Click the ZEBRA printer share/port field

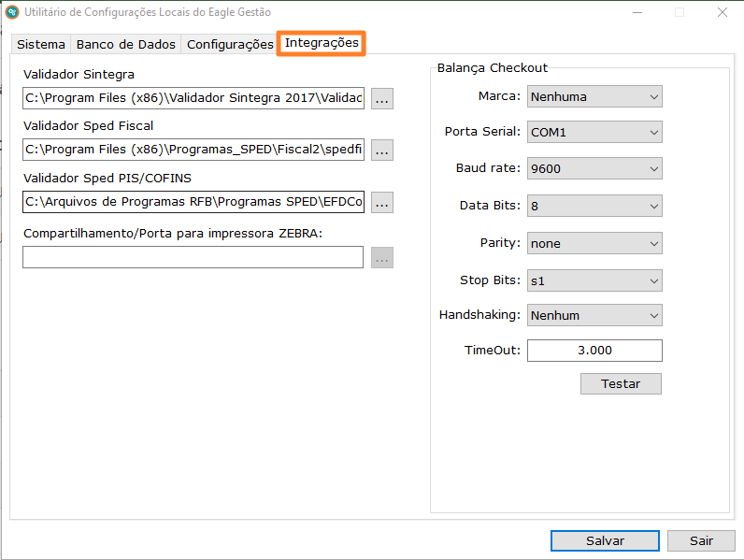tap(193, 257)
